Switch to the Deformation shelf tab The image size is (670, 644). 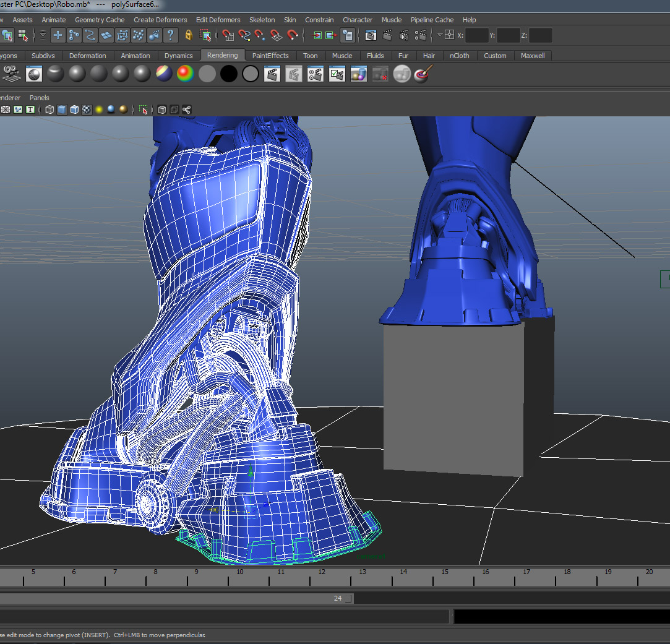click(88, 56)
